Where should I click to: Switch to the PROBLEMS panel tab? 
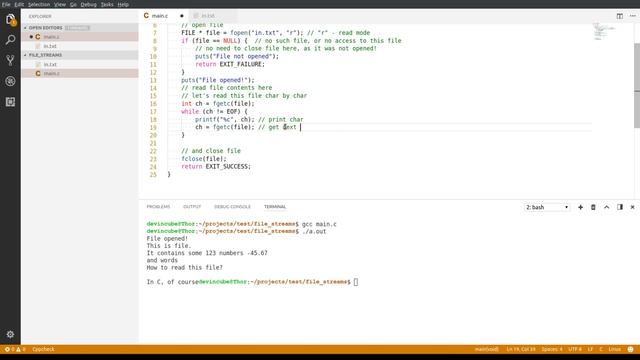[158, 207]
